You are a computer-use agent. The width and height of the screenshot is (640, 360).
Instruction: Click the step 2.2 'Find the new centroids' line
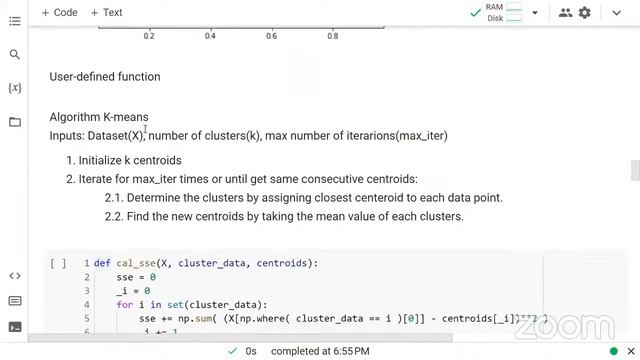tap(284, 216)
